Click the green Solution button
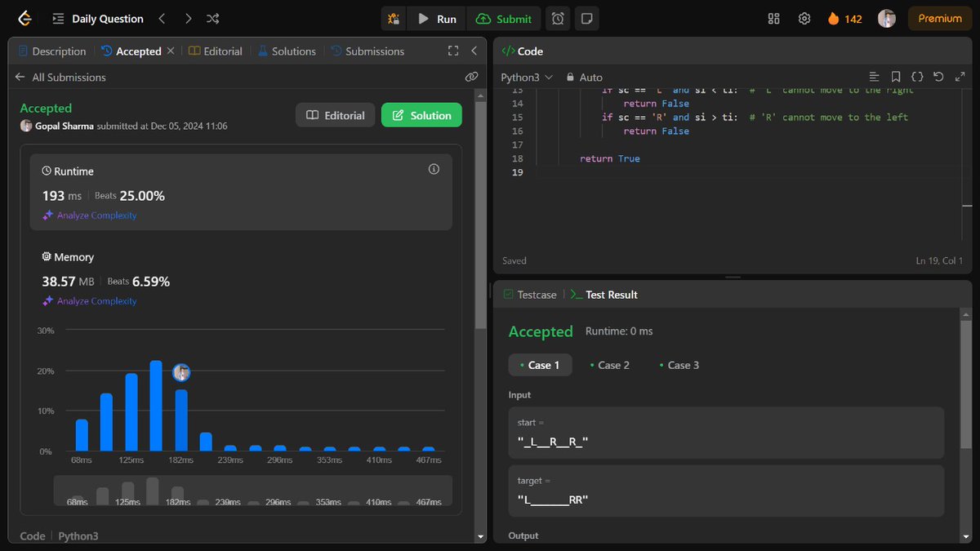This screenshot has width=980, height=551. tap(421, 115)
